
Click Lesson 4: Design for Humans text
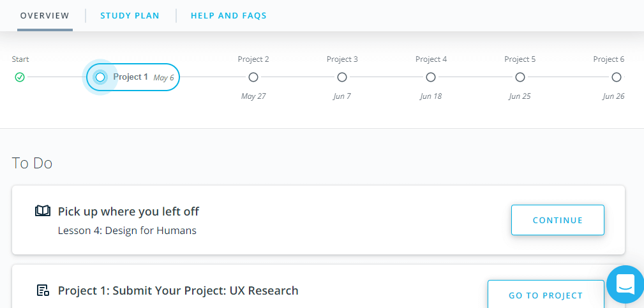127,231
